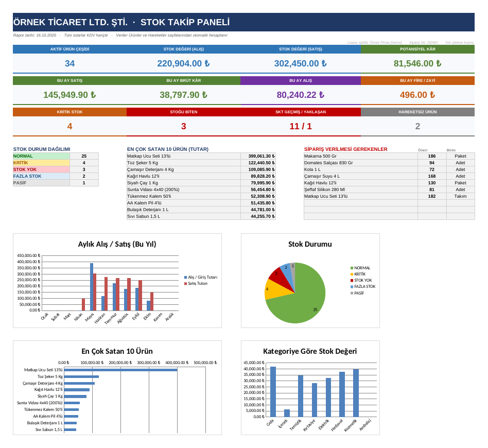
Task: Click this month's sales value 145,949.90 ₺
Action: pos(69,95)
